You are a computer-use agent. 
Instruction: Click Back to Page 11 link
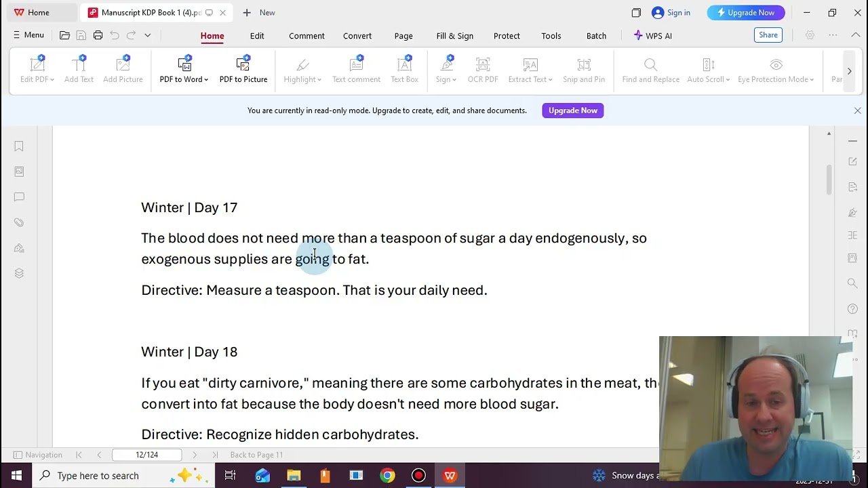(256, 455)
